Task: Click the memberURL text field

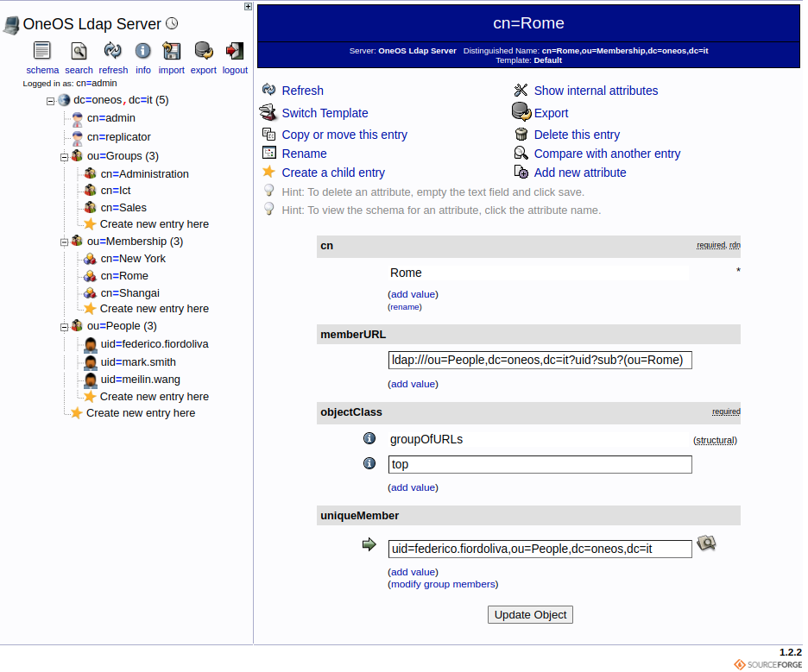Action: (540, 360)
